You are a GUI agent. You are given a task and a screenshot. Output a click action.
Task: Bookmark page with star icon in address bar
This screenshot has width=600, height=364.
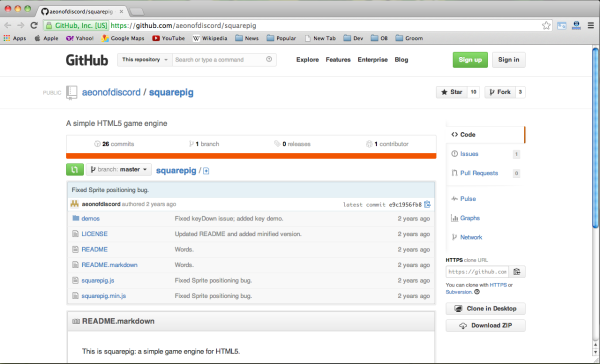click(x=546, y=25)
